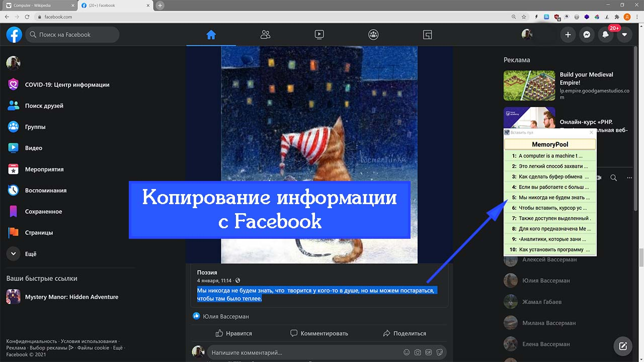
Task: Open the account menu with the down arrow
Action: pyautogui.click(x=624, y=34)
